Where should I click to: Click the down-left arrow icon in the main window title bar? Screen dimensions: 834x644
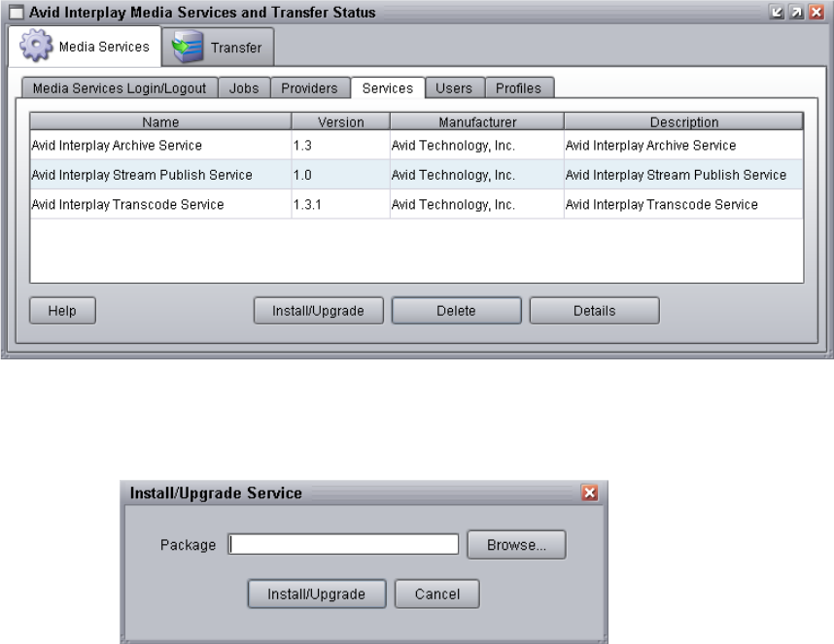pos(777,12)
